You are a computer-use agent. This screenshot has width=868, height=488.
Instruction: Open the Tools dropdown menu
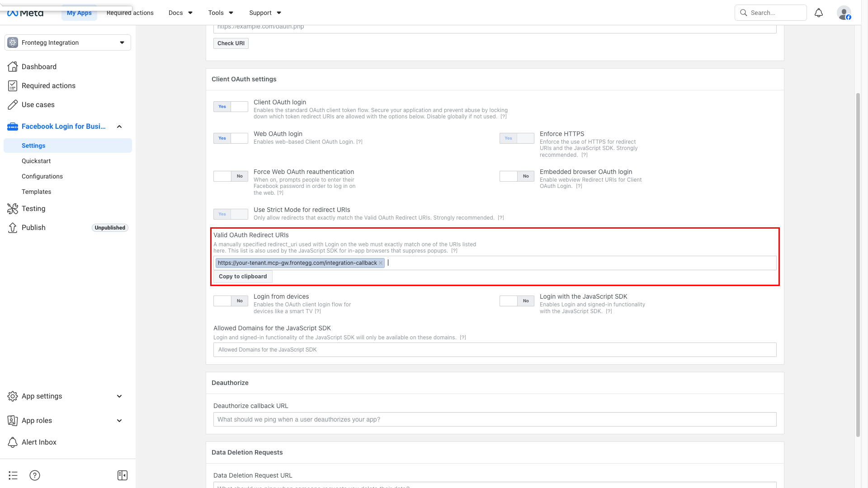coord(221,13)
